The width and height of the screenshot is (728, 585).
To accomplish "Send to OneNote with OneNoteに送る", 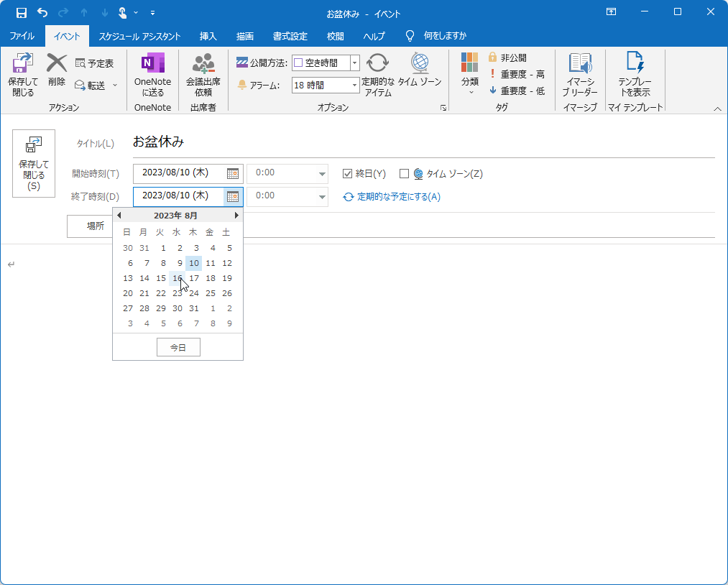I will coord(153,74).
